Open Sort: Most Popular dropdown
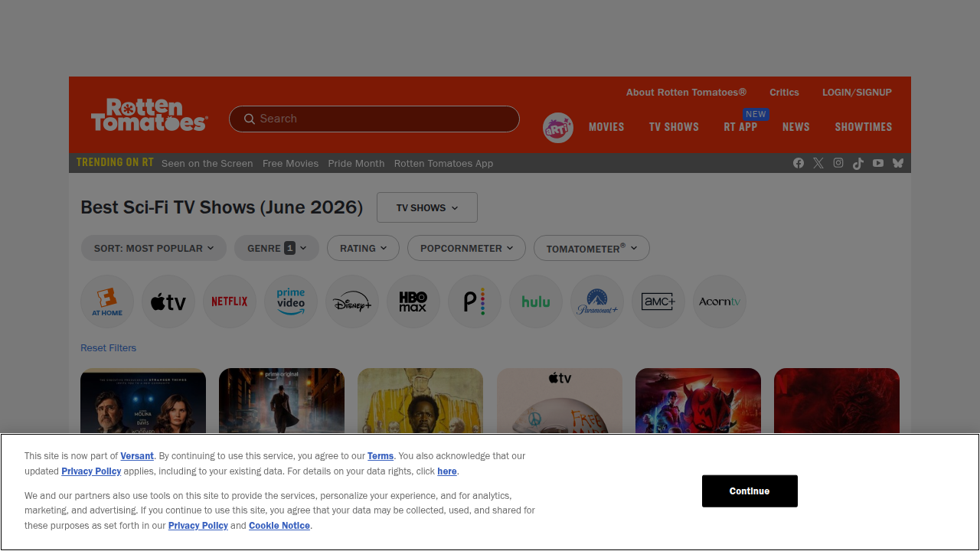The image size is (980, 551). pos(154,248)
